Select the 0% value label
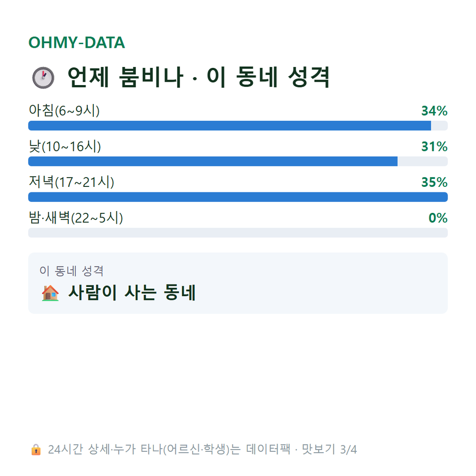The height and width of the screenshot is (476, 476). 438,218
